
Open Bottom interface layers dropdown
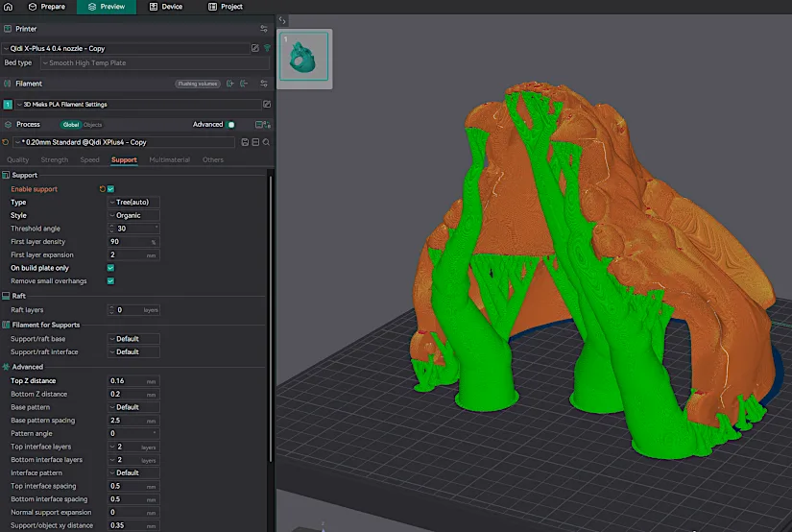point(133,460)
